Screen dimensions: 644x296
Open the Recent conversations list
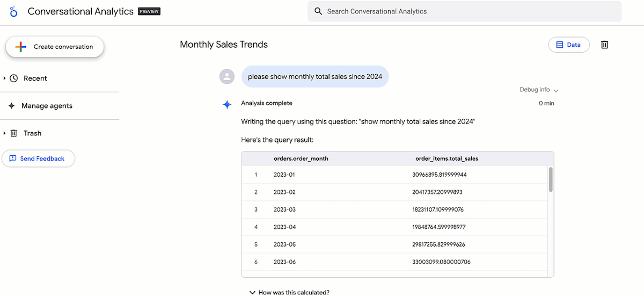(35, 78)
